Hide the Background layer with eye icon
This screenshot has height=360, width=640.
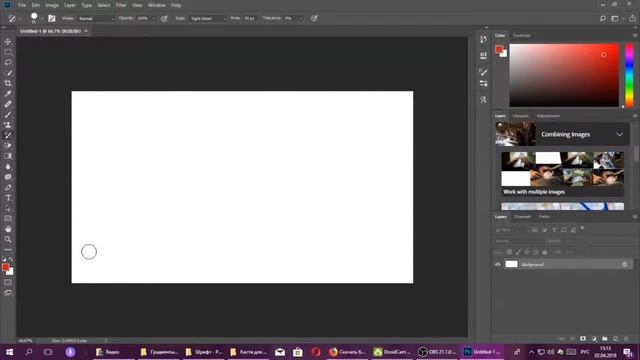click(x=498, y=264)
